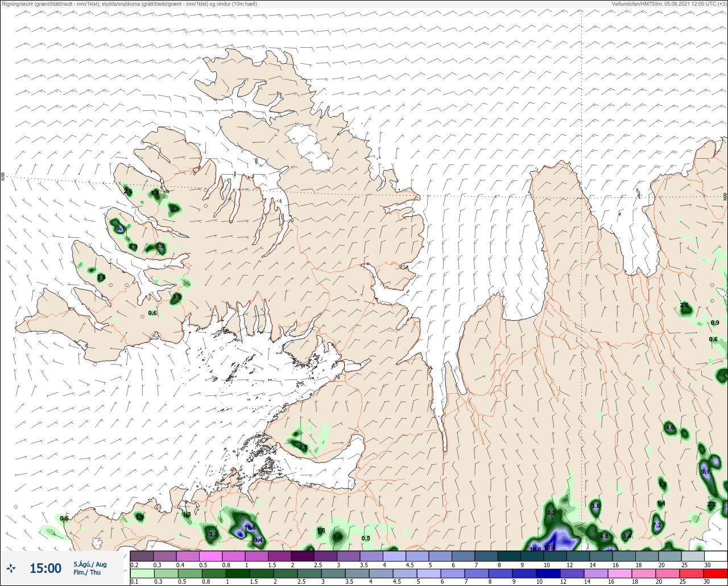Pick the pale green 0.1 swatch in the bottom legend
The height and width of the screenshot is (586, 728).
142,573
